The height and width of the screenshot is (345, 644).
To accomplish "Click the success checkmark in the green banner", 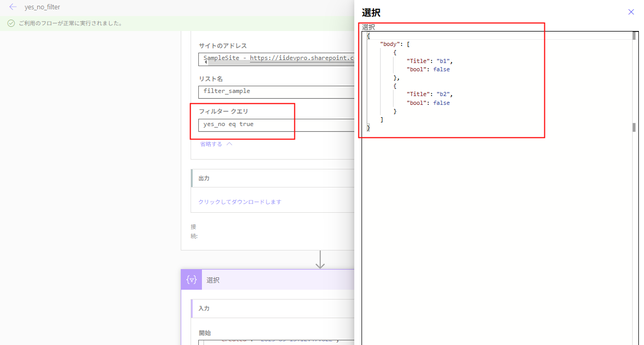I will click(x=12, y=23).
